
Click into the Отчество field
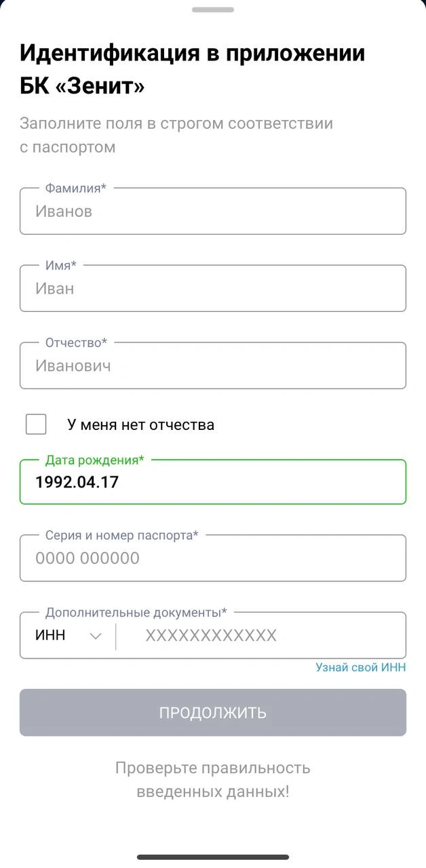coord(213,366)
